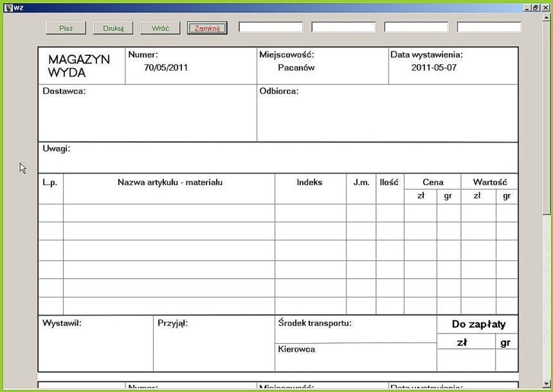Click the Ilość column header
553x392 pixels.
click(x=389, y=183)
